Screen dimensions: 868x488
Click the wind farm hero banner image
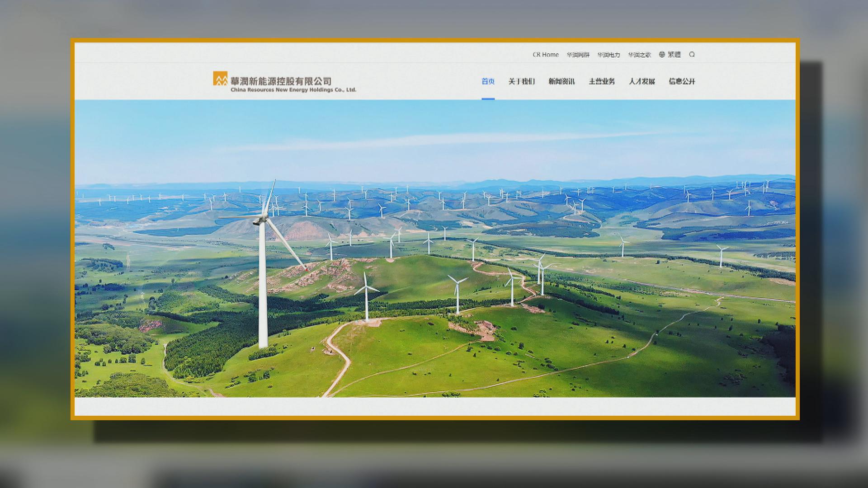tap(435, 249)
